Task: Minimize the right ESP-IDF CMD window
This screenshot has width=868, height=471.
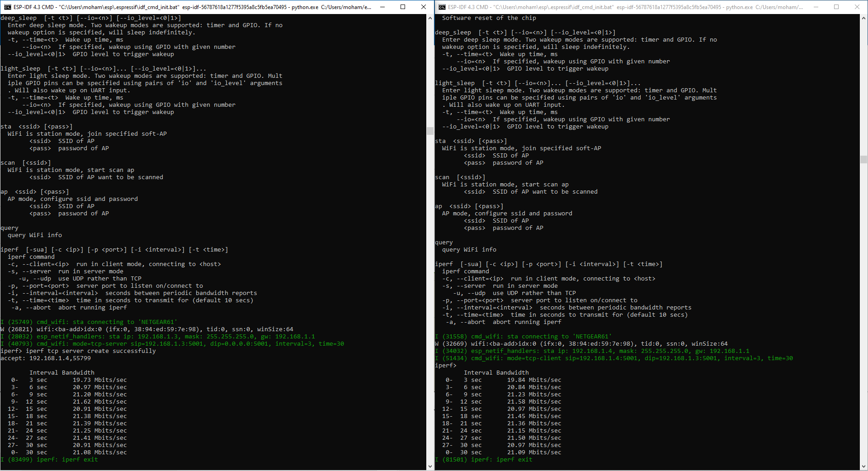Action: [816, 7]
